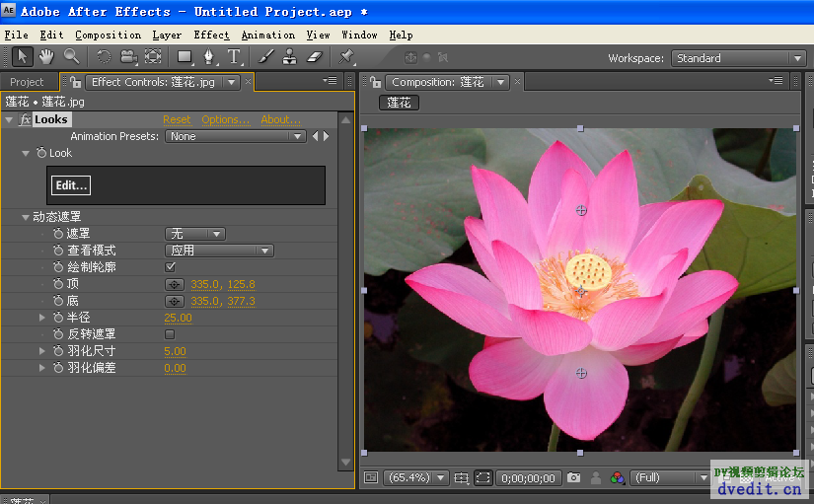This screenshot has width=814, height=504.
Task: Open the Layer menu
Action: (167, 35)
